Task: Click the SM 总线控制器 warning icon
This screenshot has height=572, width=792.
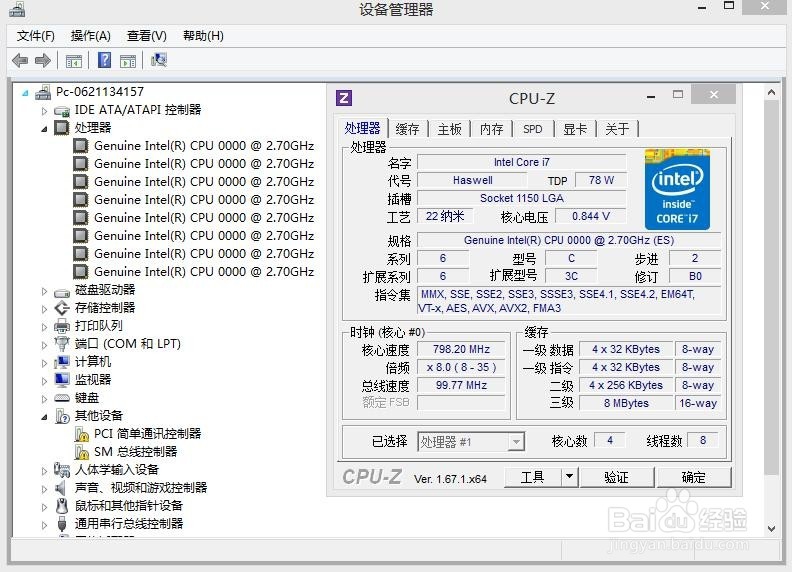Action: click(81, 452)
